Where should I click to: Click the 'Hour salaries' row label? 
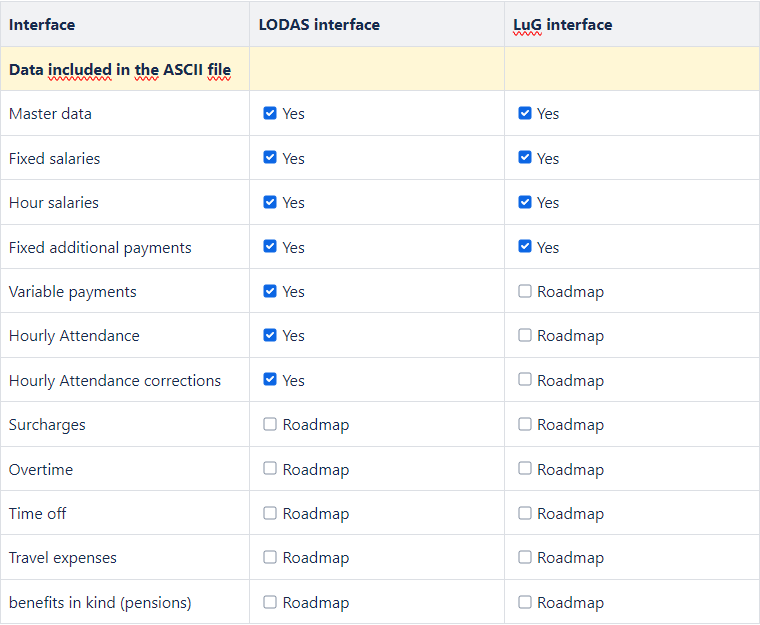[x=54, y=203]
